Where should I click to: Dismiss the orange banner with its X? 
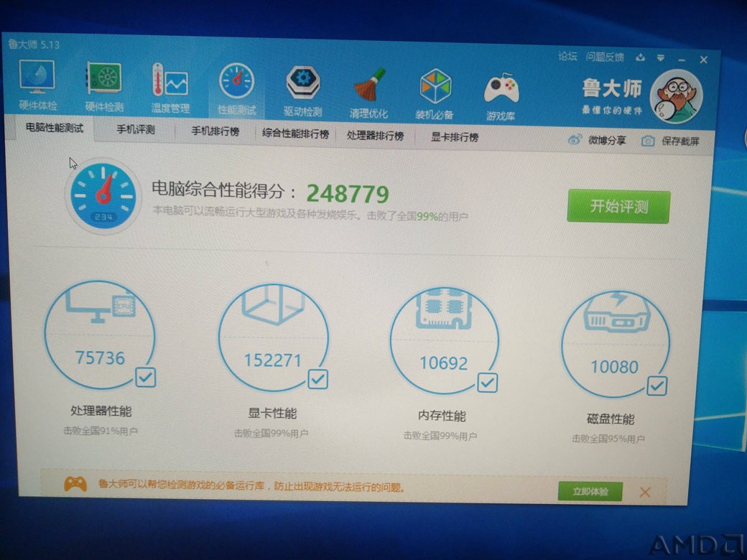(x=645, y=492)
